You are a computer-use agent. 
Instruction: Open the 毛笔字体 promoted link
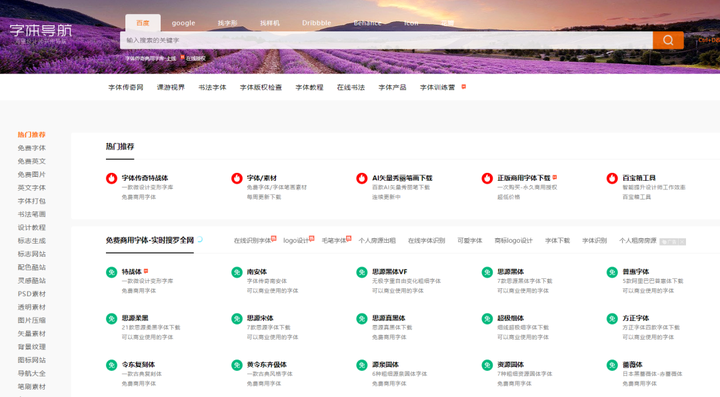coord(334,240)
